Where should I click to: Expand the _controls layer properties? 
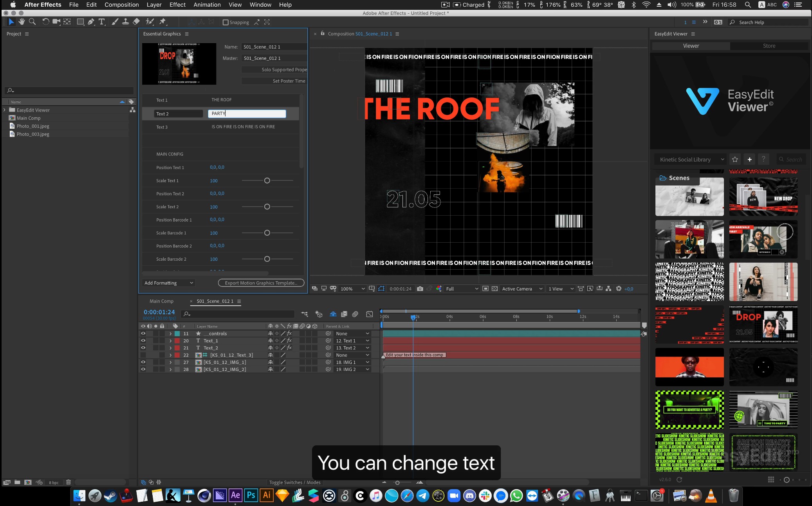coord(170,333)
